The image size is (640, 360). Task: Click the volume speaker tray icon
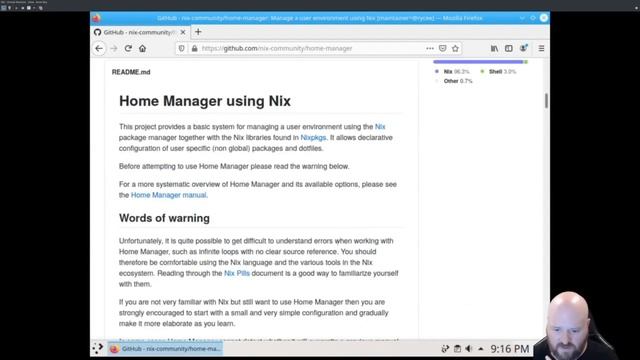pos(469,349)
